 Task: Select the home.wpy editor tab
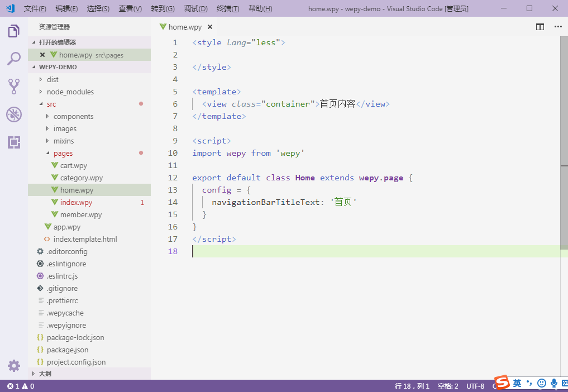coord(185,27)
